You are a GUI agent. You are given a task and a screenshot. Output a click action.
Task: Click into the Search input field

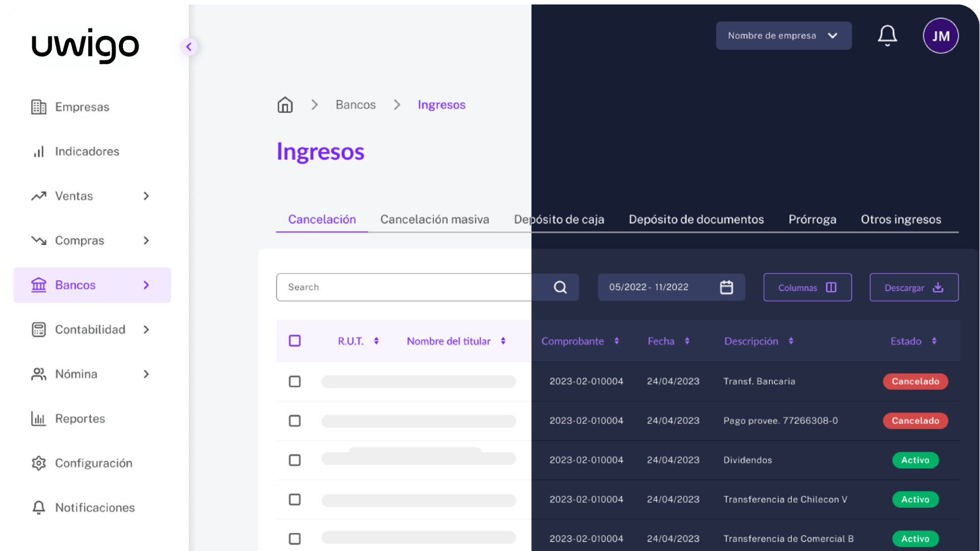[x=408, y=287]
